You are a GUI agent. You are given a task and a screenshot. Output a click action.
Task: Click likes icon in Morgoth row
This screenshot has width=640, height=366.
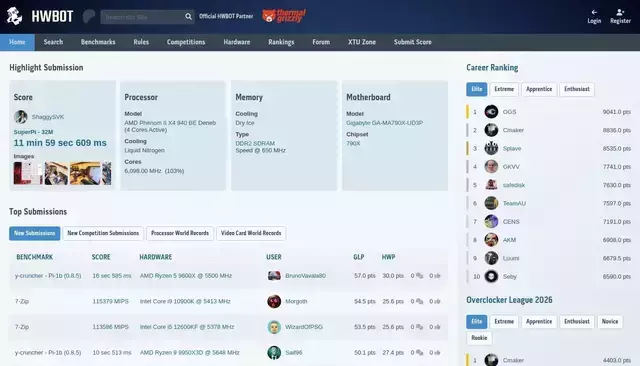pyautogui.click(x=438, y=302)
